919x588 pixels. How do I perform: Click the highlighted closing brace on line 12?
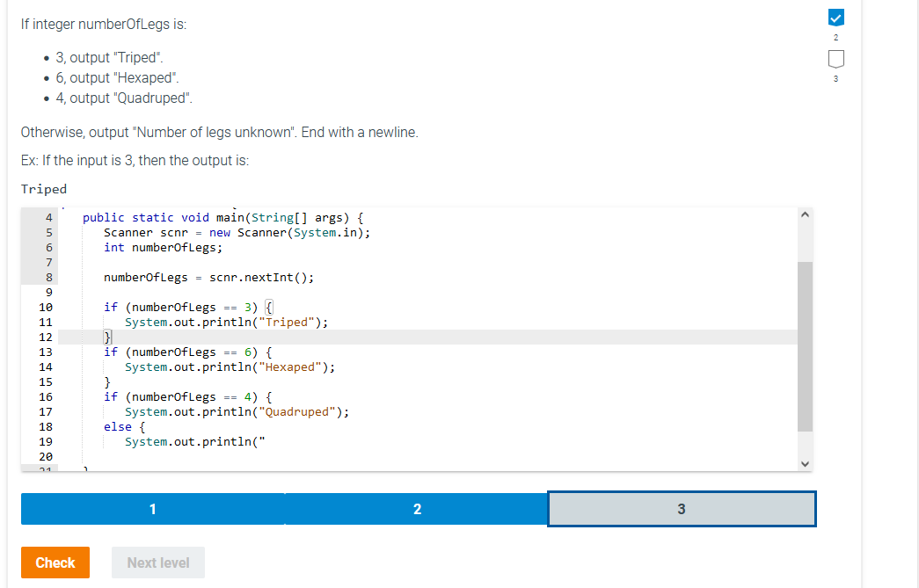pos(107,336)
